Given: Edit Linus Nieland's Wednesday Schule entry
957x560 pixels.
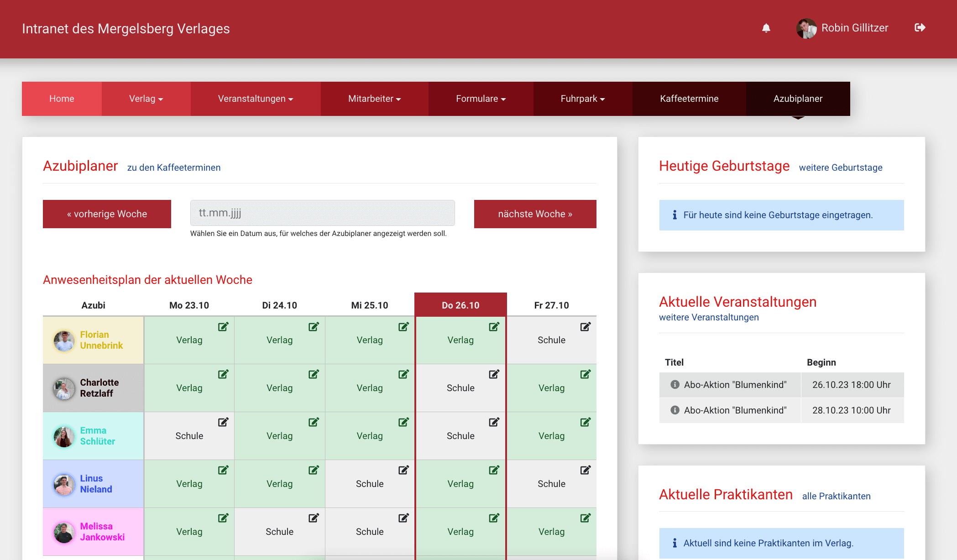Looking at the screenshot, I should (403, 470).
